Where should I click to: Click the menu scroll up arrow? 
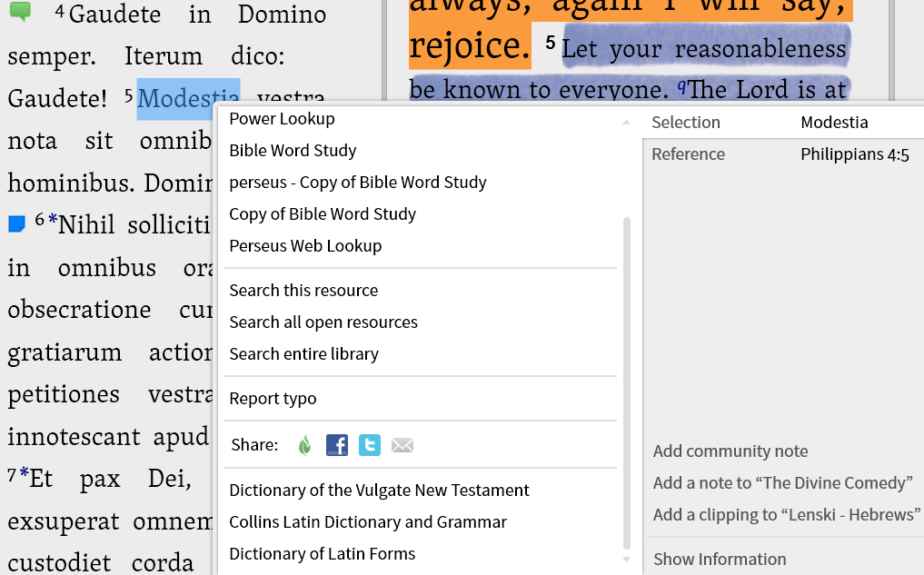626,122
